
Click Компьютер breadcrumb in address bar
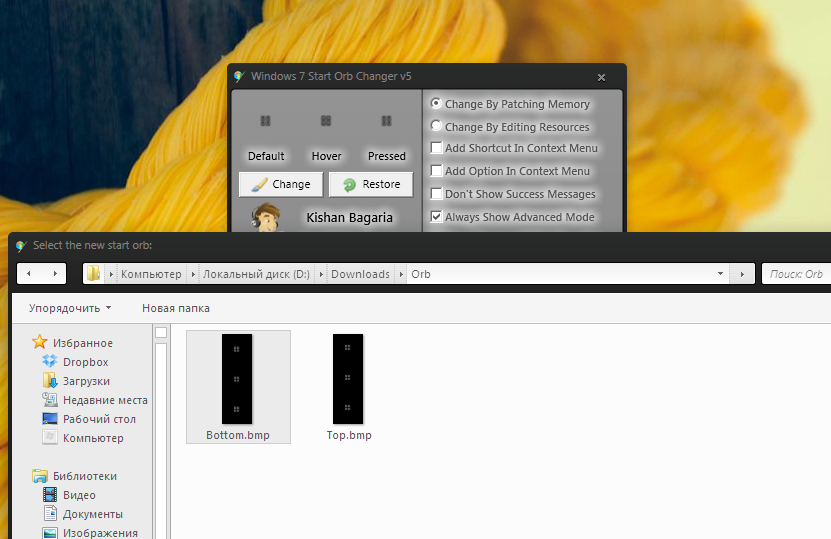pyautogui.click(x=151, y=274)
